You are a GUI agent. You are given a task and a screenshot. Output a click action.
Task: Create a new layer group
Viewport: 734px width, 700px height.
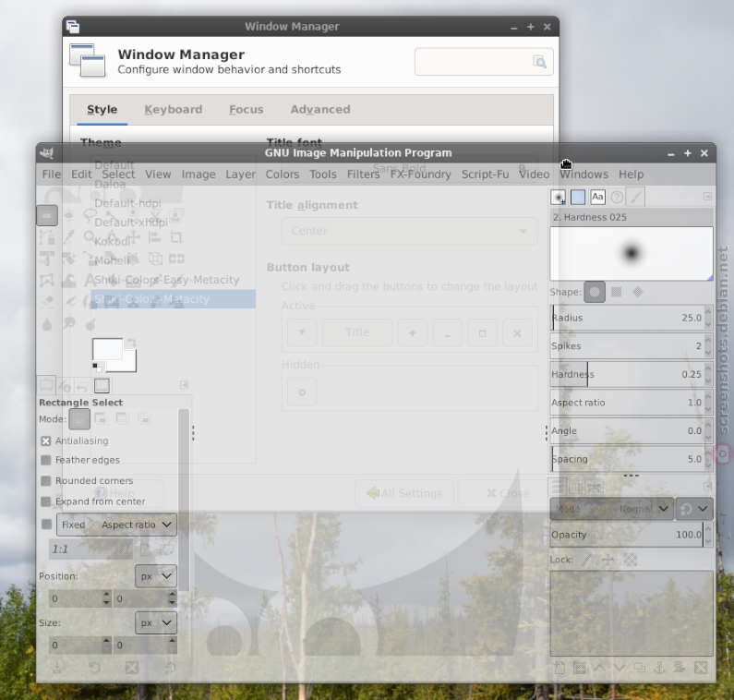[580, 668]
